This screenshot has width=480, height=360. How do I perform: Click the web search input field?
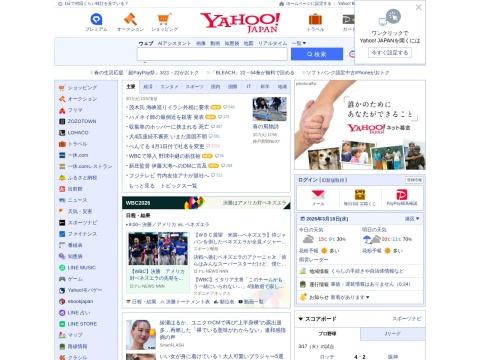tap(212, 54)
